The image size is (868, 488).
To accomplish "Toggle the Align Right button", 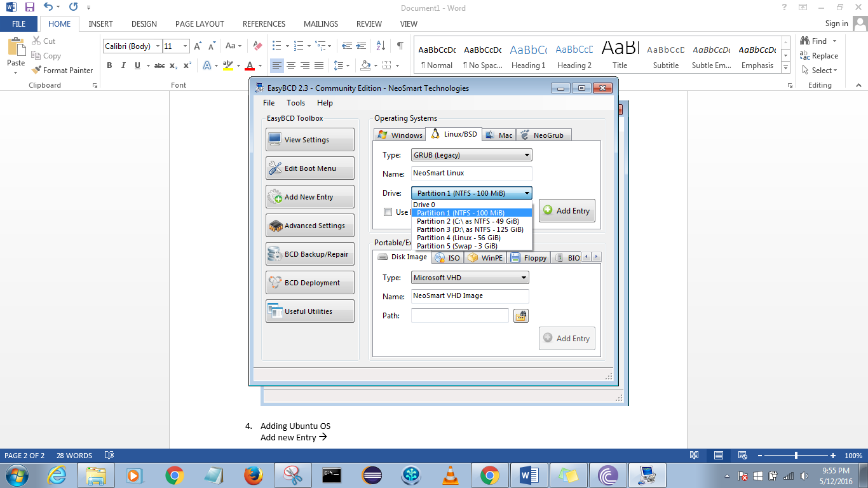I will (305, 65).
